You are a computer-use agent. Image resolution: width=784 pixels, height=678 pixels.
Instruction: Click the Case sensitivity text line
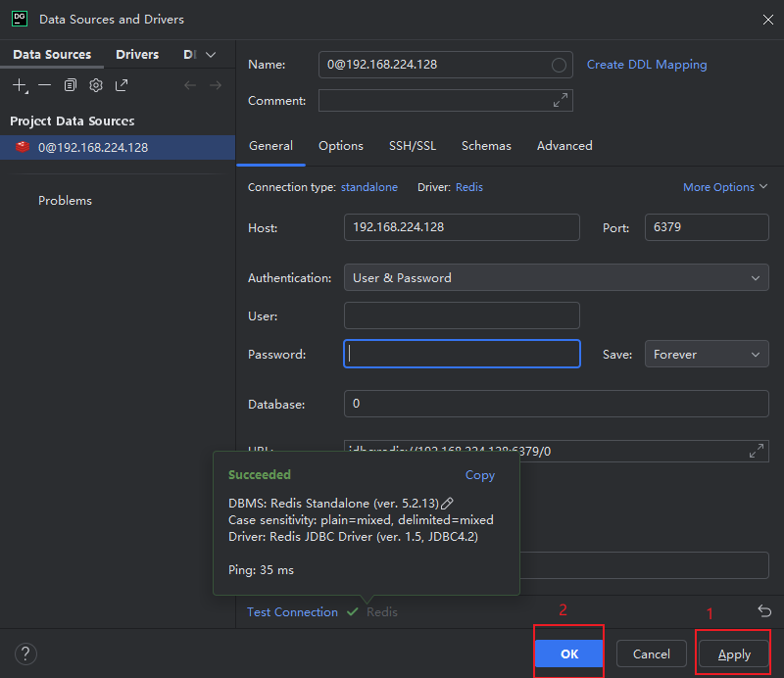(x=361, y=520)
